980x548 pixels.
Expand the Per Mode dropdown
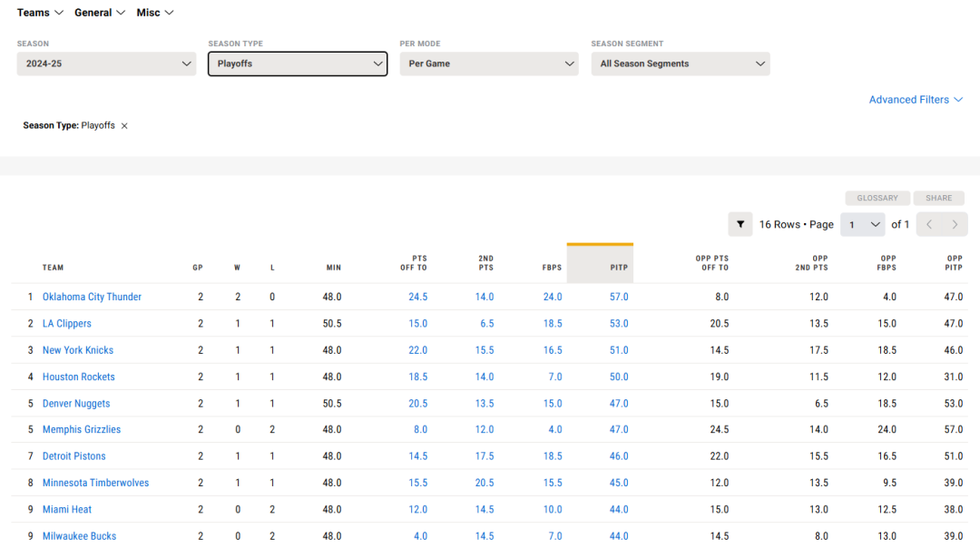pyautogui.click(x=489, y=64)
